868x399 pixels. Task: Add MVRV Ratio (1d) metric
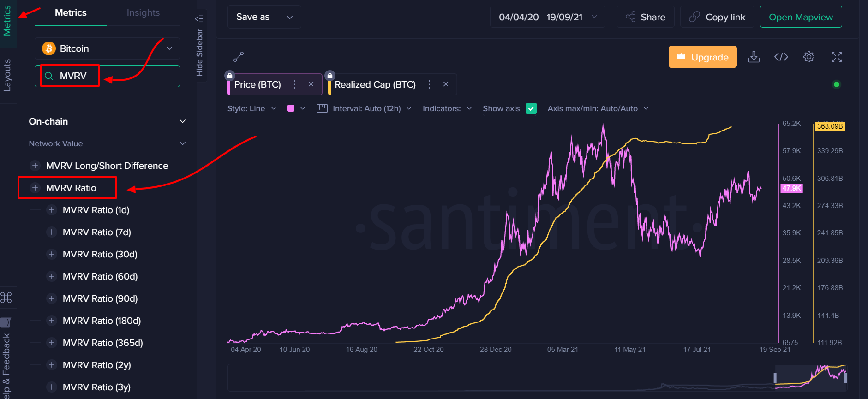coord(52,210)
